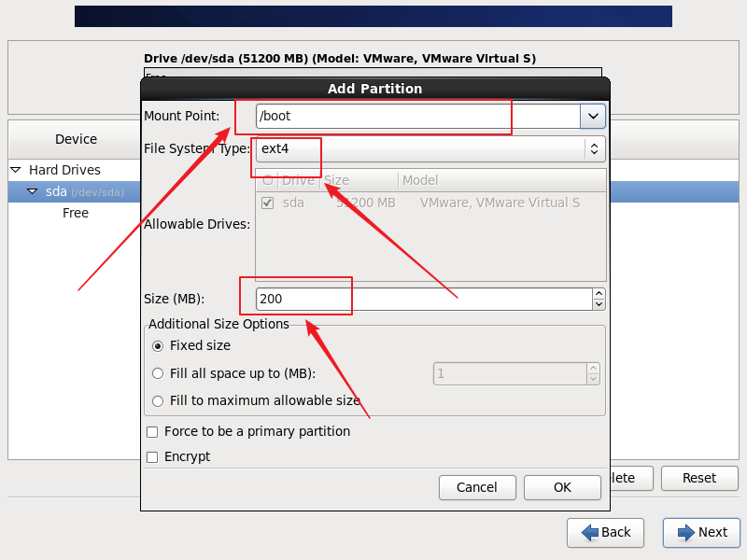Image resolution: width=747 pixels, height=560 pixels.
Task: Click up arrow of fill-size spinner
Action: 593,368
